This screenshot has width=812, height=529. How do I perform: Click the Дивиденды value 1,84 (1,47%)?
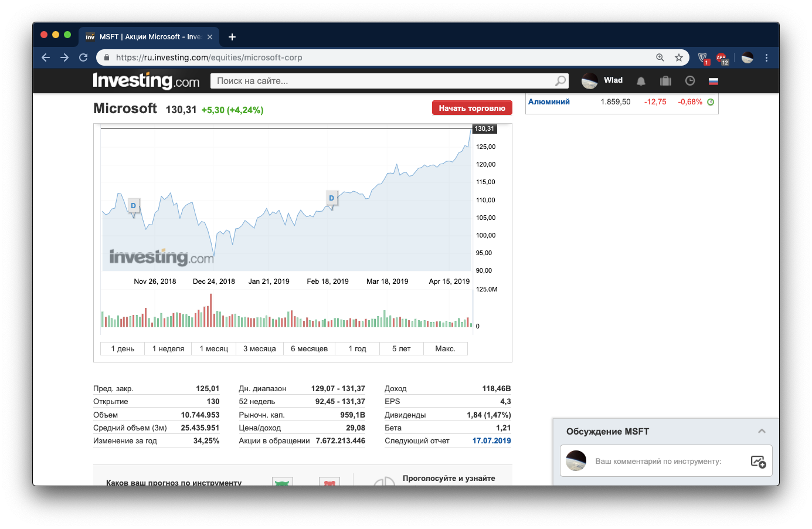click(x=489, y=415)
